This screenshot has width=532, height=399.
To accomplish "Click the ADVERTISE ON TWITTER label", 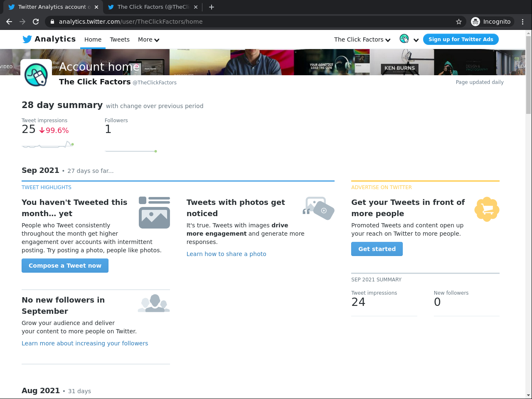I will coord(382,187).
